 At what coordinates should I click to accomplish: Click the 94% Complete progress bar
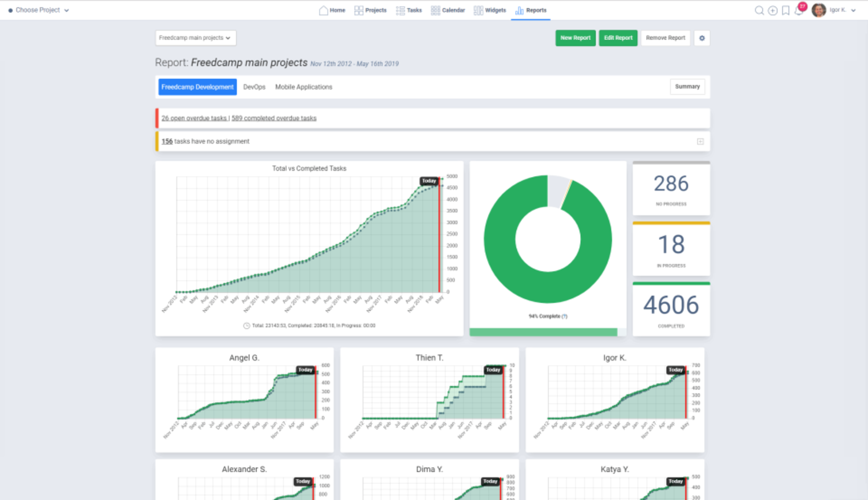tap(546, 332)
